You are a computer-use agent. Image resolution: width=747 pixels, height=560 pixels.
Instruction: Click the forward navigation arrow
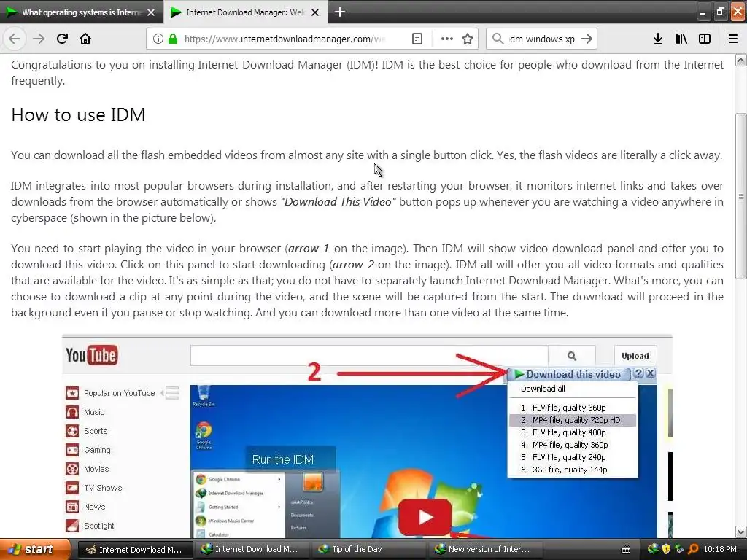point(39,39)
